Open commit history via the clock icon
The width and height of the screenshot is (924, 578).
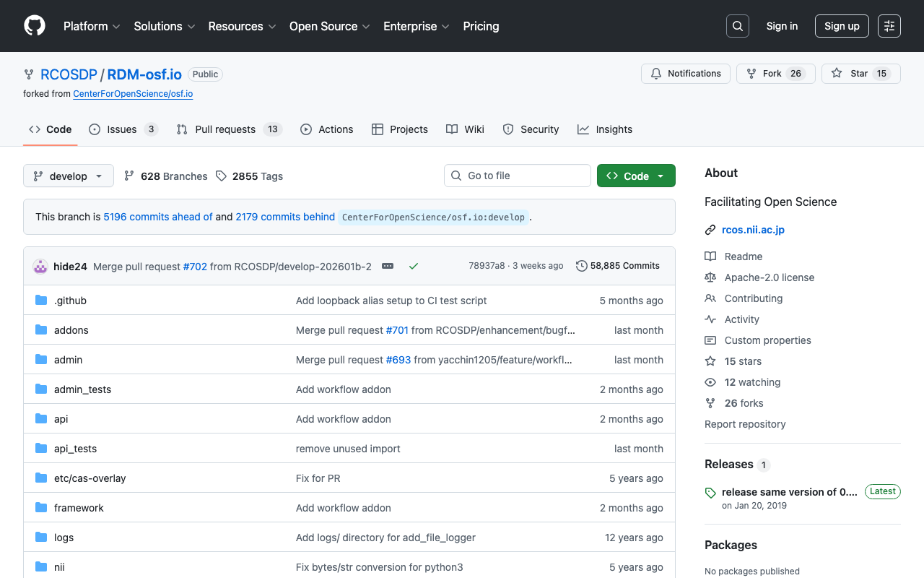[x=582, y=266]
